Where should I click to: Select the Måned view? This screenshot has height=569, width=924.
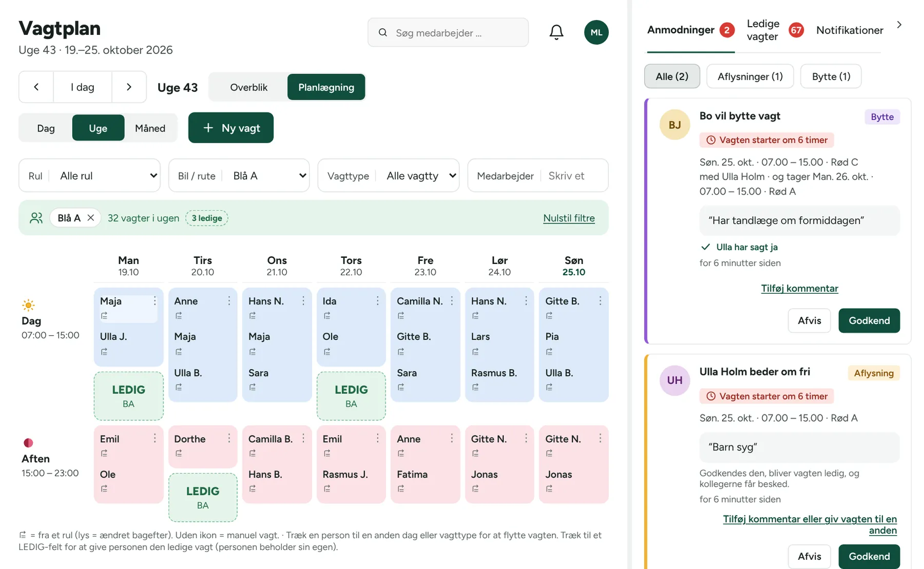(x=150, y=128)
